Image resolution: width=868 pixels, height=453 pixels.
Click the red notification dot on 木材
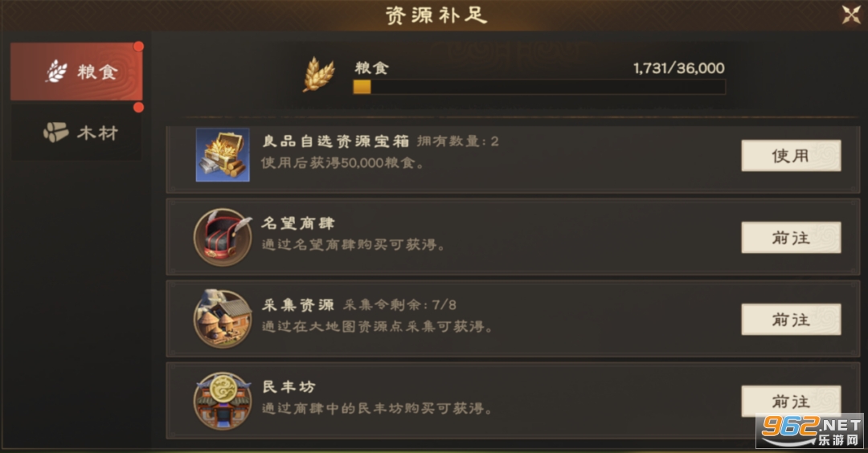(138, 108)
